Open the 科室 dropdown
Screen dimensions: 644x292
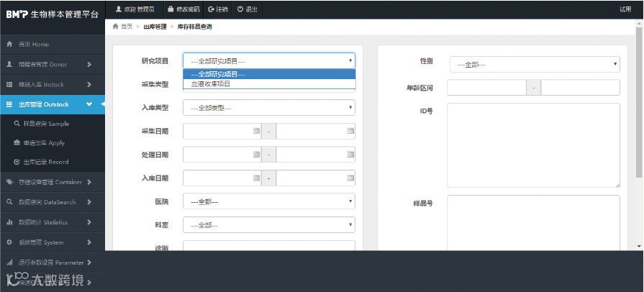click(x=269, y=225)
